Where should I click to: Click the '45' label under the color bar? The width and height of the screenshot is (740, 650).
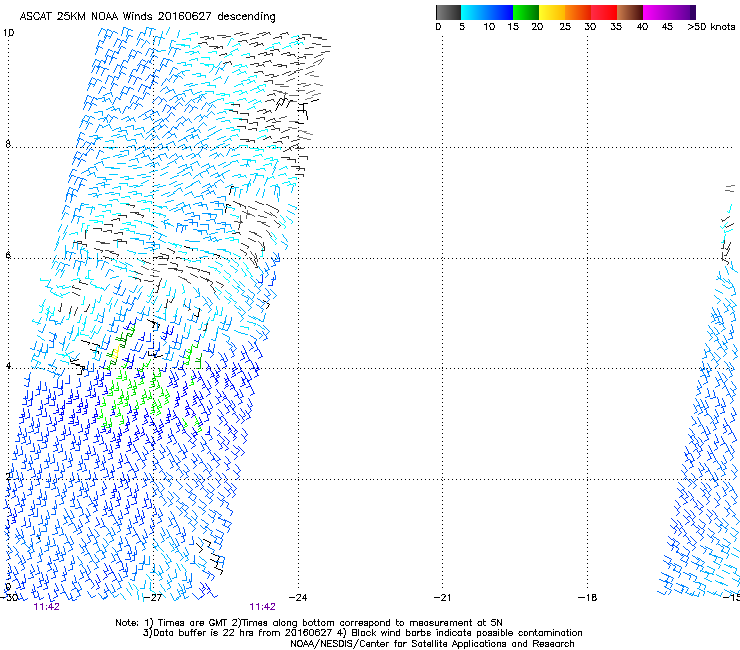pos(667,27)
